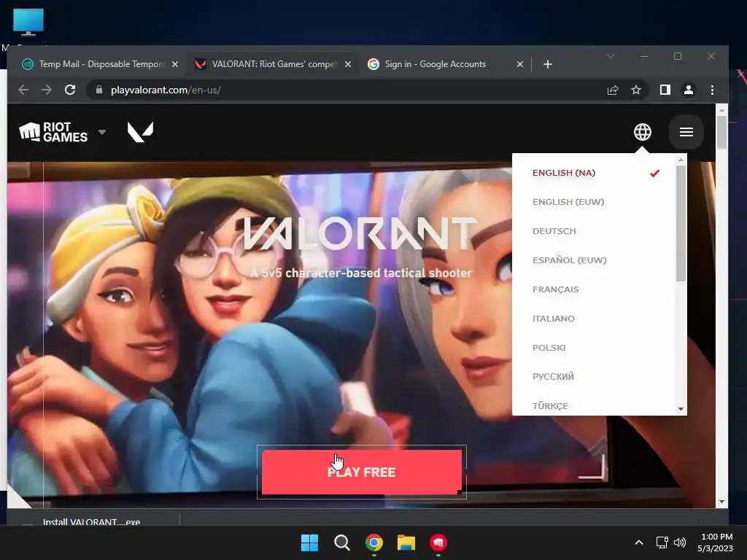This screenshot has height=560, width=747.
Task: Click the Valorant V logo
Action: click(x=141, y=132)
